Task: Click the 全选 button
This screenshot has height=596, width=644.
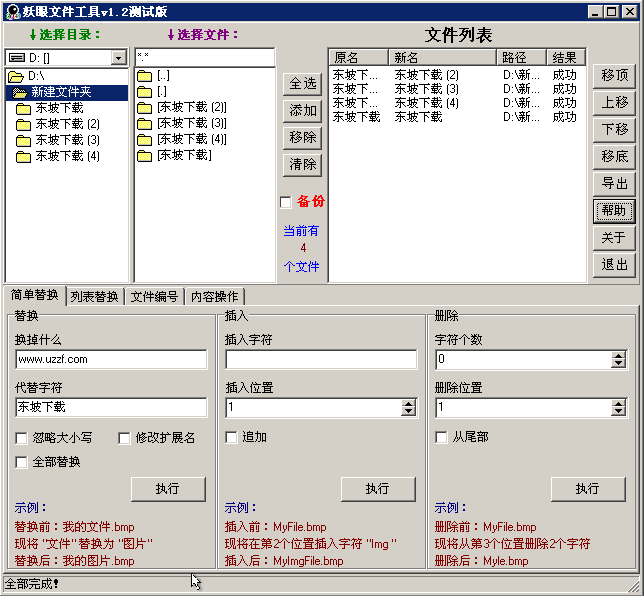Action: coord(302,84)
